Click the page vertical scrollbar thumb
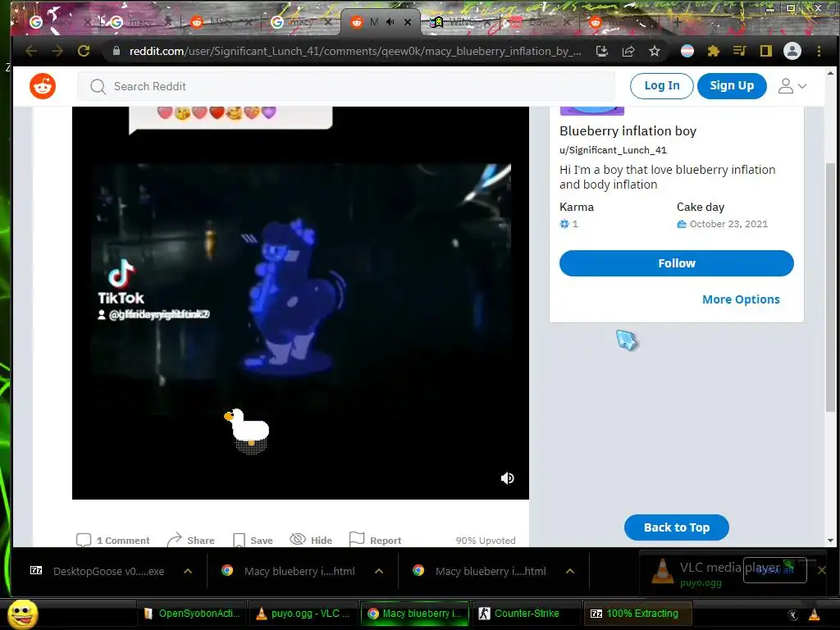The image size is (840, 630). pos(830,288)
